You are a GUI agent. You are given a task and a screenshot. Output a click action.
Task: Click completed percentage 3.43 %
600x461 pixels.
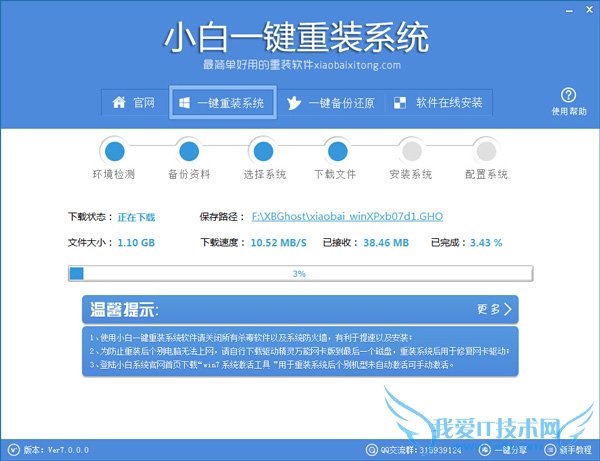pyautogui.click(x=486, y=243)
